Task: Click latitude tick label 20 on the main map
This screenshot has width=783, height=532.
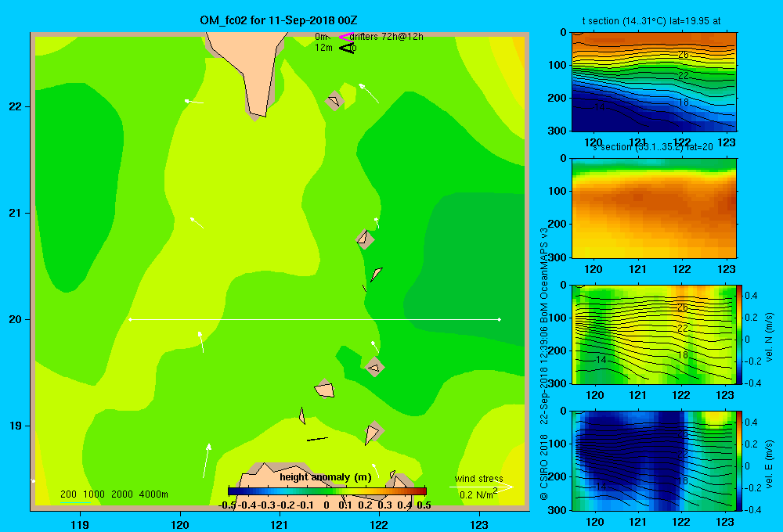Action: pyautogui.click(x=16, y=319)
